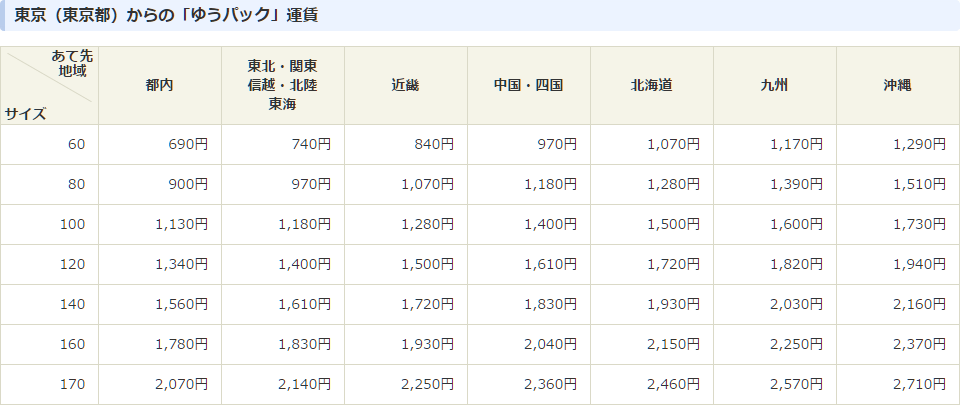Click the 東北・関東 信越・北陸 東海 column header
960x405 pixels.
click(282, 85)
